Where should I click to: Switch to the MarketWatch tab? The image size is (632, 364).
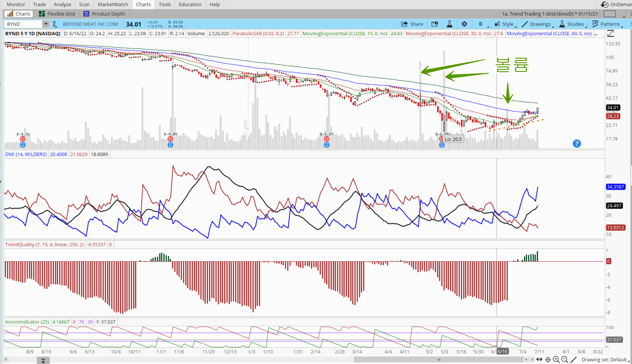[x=113, y=5]
